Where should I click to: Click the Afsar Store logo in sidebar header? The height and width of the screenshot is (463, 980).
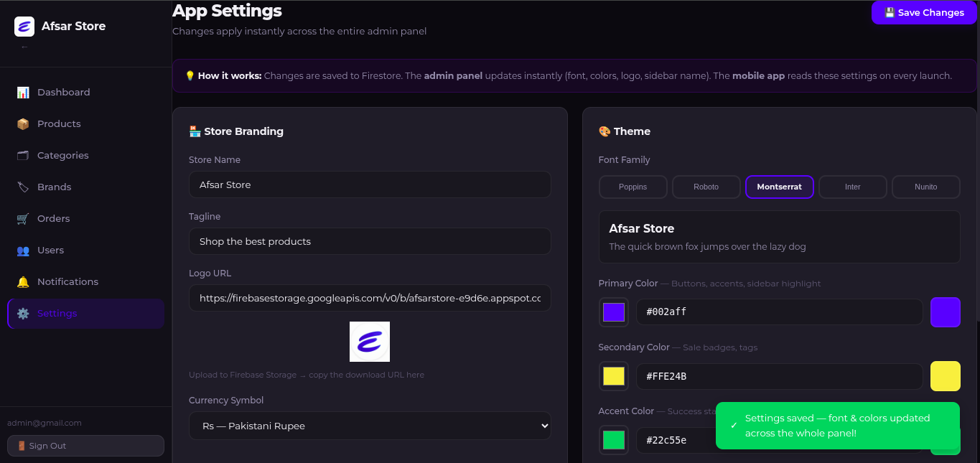click(24, 27)
